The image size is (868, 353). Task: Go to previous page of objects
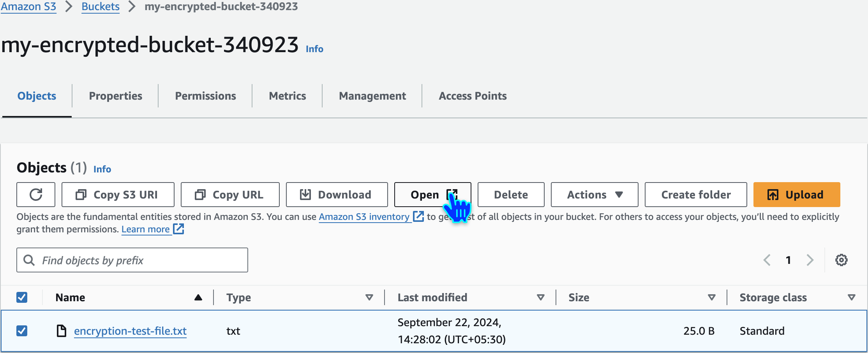[x=767, y=260]
